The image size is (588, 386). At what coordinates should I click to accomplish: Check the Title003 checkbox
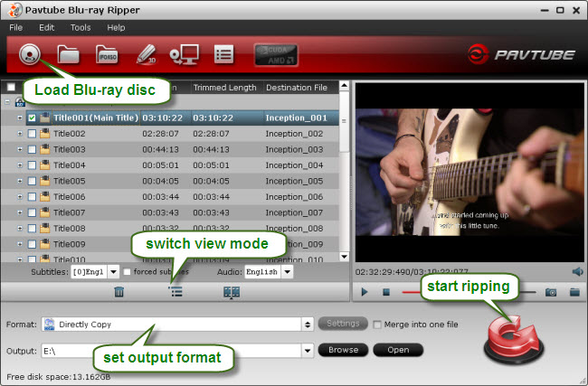point(32,149)
